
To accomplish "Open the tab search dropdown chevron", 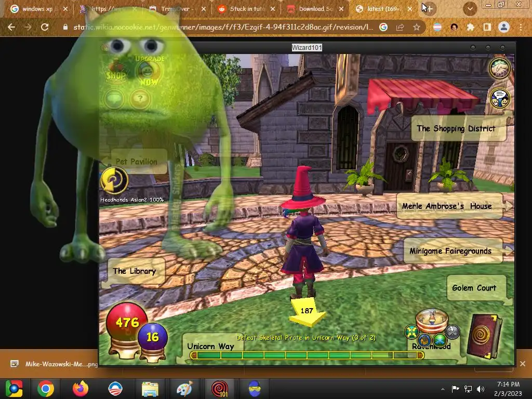I will tap(470, 9).
